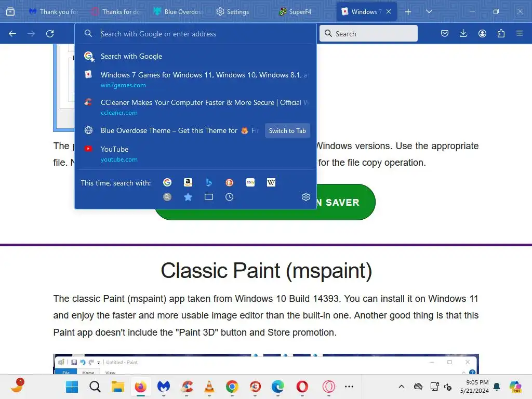Open the Extensions puzzle icon

coord(501,33)
